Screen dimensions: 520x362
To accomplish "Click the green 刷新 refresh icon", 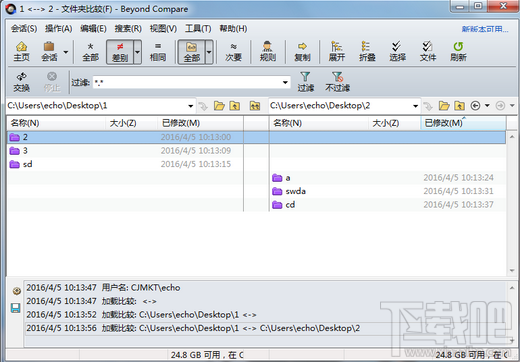I will coord(458,52).
